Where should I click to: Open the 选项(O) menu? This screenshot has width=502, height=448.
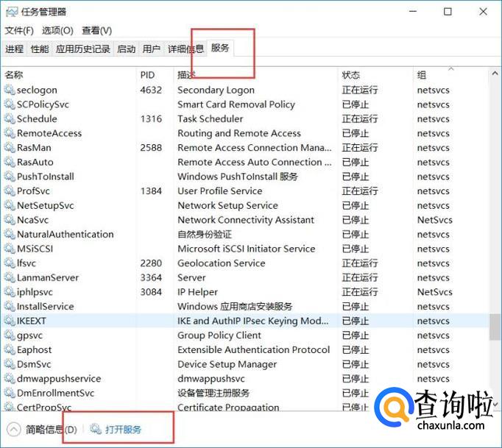(x=57, y=30)
